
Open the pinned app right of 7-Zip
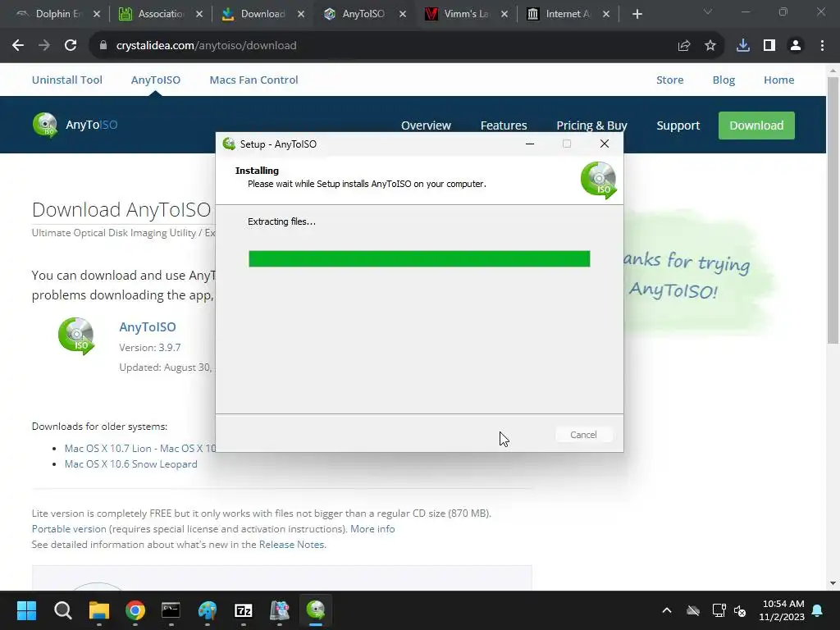tap(279, 610)
